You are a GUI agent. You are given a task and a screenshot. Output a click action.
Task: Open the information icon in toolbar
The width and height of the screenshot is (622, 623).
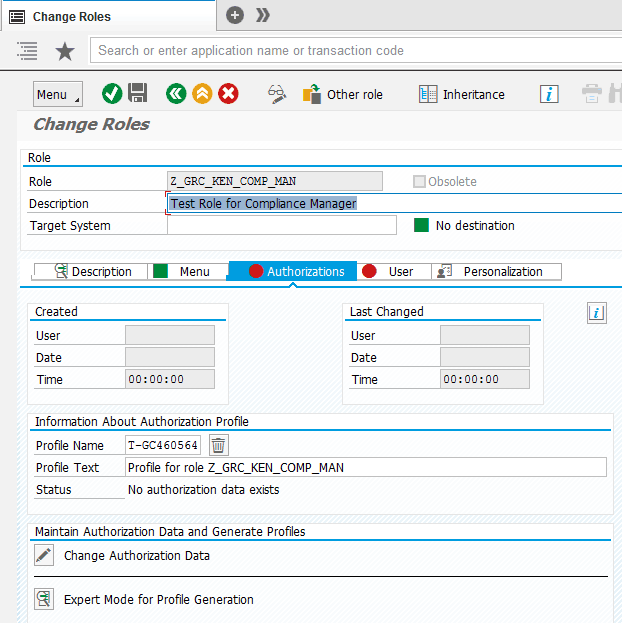point(549,94)
